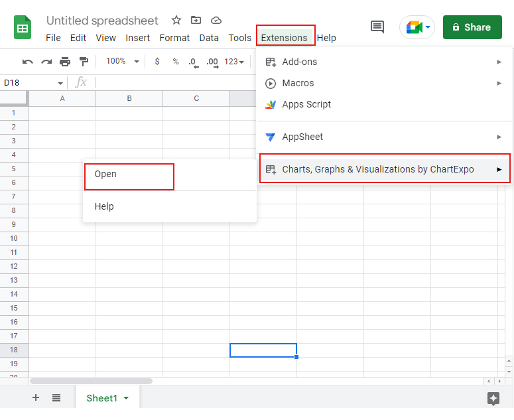Image resolution: width=514 pixels, height=420 pixels.
Task: Format as currency with dollar sign
Action: 157,61
